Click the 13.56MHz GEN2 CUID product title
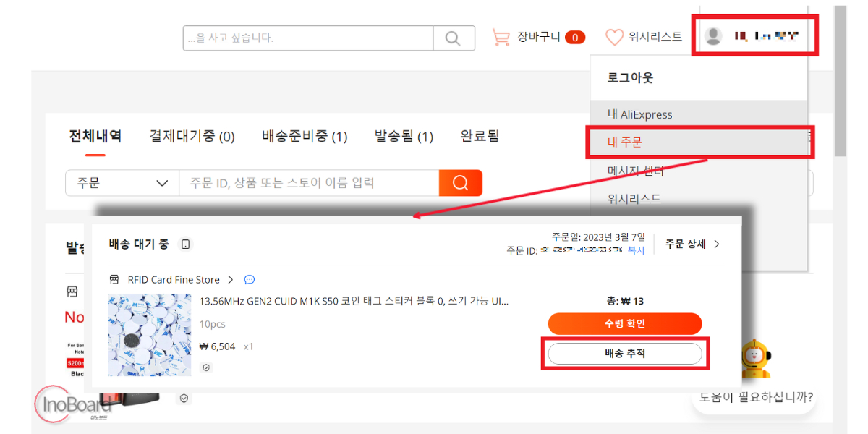This screenshot has height=434, width=868. click(354, 301)
